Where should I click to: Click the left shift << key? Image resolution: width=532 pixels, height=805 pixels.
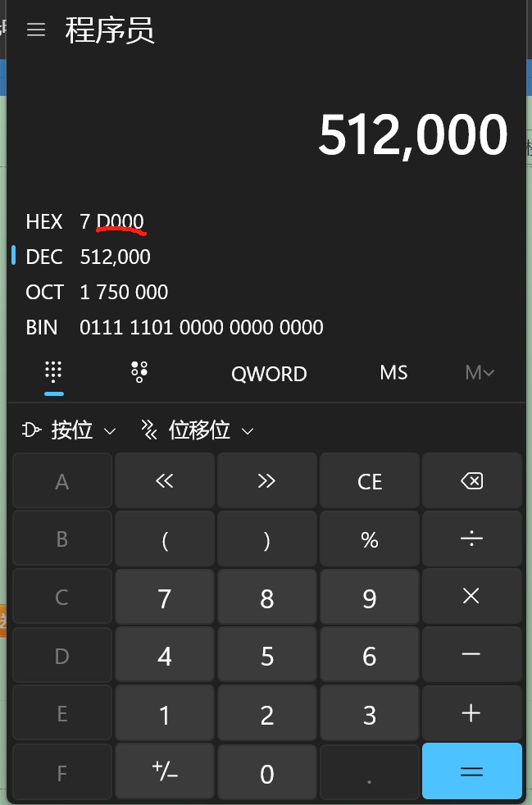click(x=164, y=481)
